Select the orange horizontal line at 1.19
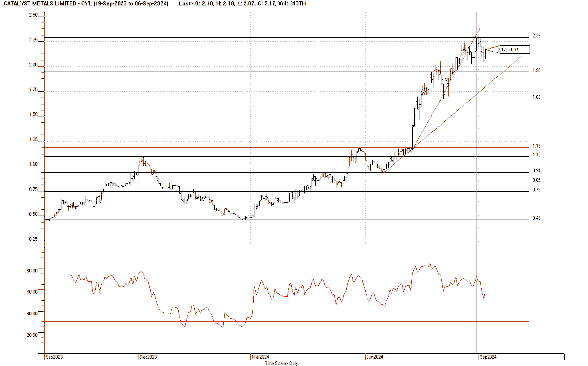This screenshot has height=366, width=588. tap(286, 147)
